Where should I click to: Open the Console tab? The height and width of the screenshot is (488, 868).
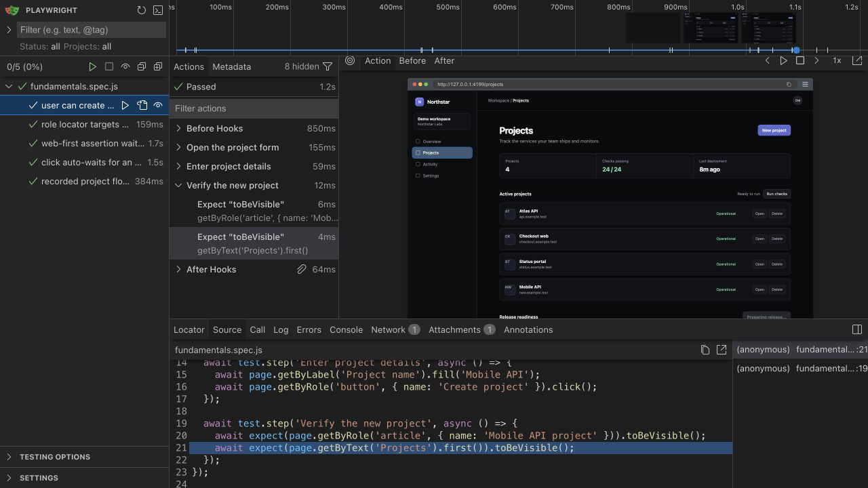coord(346,329)
